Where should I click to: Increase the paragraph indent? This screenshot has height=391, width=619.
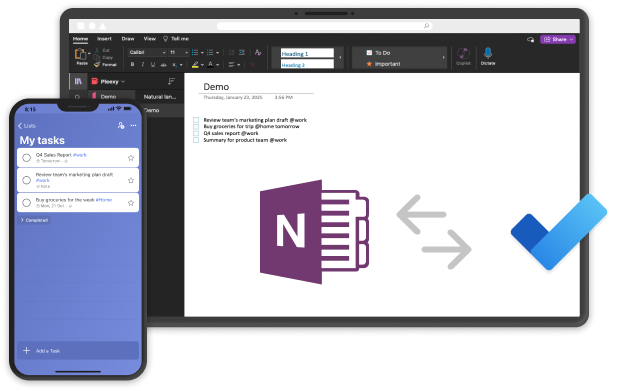tap(242, 52)
